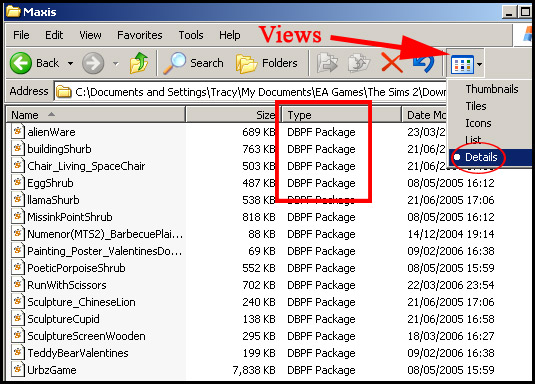Click the PoeticPorpoiseShrub file icon
This screenshot has width=535, height=384.
click(x=18, y=268)
